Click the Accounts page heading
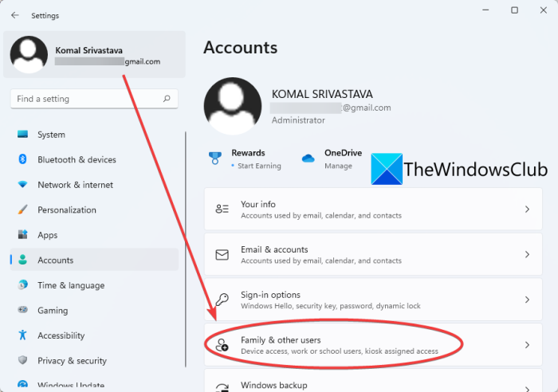The width and height of the screenshot is (558, 392). tap(241, 48)
